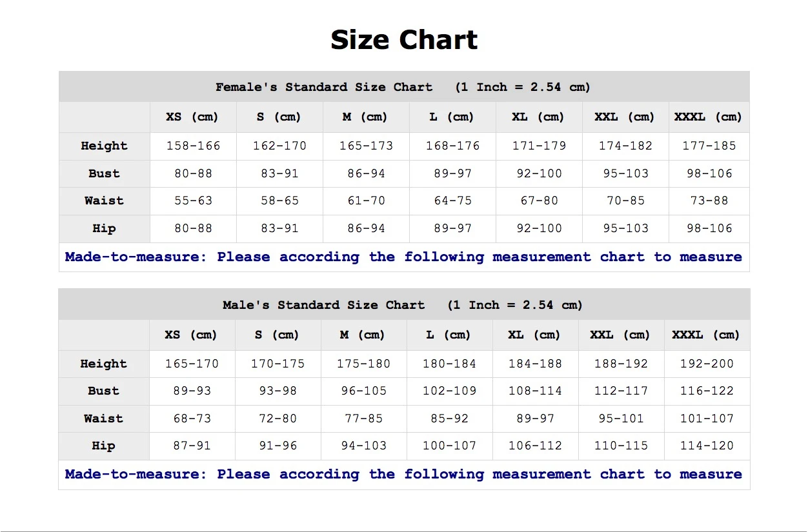808x532 pixels.
Task: Click the female Made-to-measure note
Action: click(403, 257)
